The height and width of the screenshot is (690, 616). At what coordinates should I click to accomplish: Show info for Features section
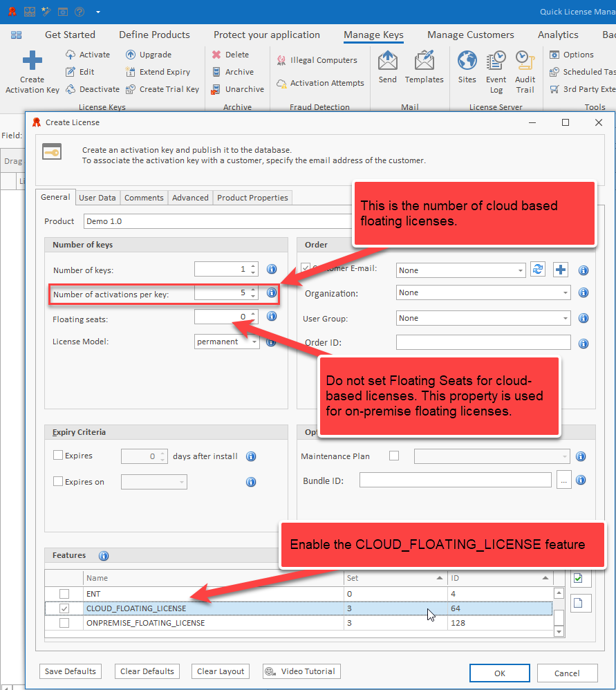click(x=104, y=556)
